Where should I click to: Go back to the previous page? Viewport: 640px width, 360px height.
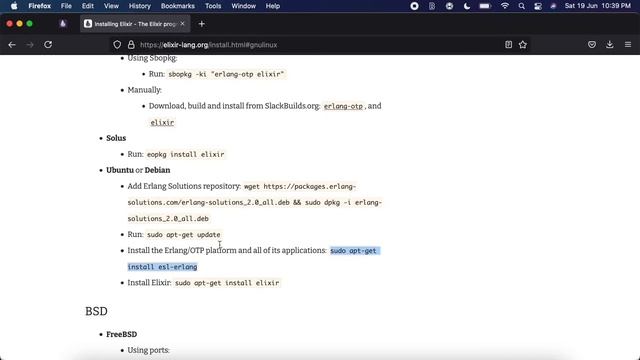(12, 45)
